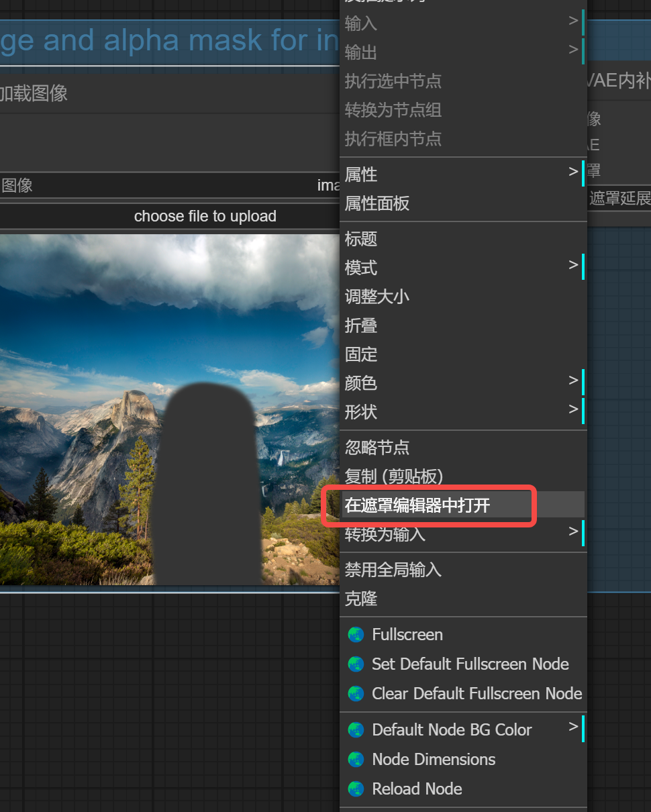The image size is (651, 812).
Task: Select the Node Dimensions entry
Action: click(x=462, y=759)
